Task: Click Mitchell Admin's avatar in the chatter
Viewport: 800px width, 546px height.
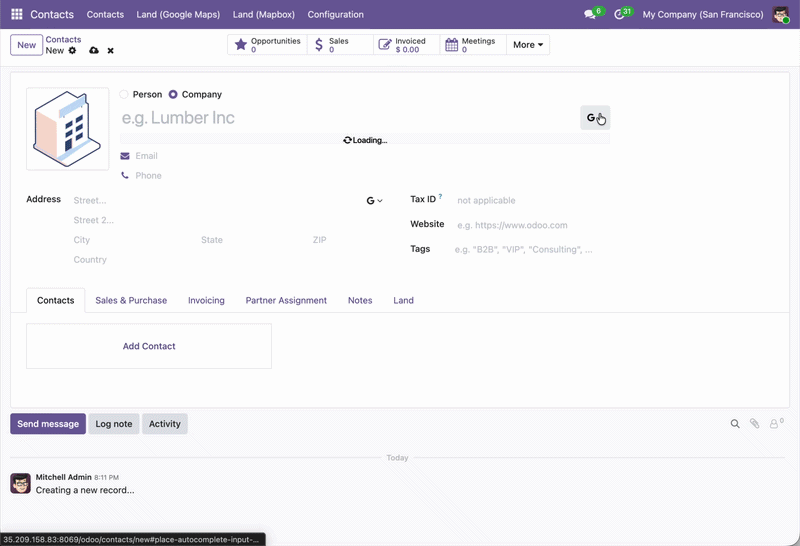Action: [x=20, y=483]
